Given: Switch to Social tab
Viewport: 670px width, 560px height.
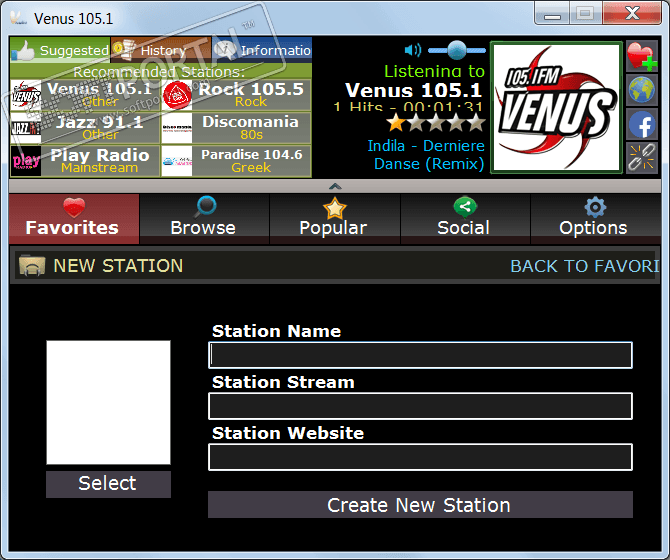Looking at the screenshot, I should point(465,219).
